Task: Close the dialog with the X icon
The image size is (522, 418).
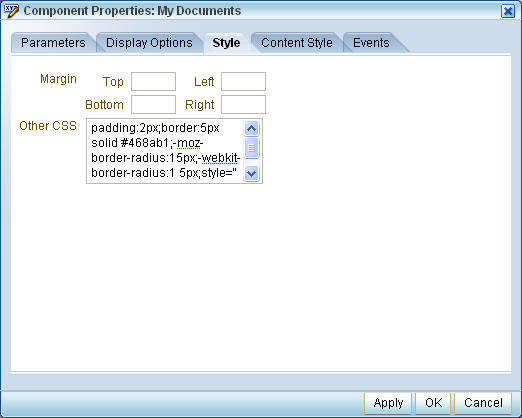Action: coord(508,11)
